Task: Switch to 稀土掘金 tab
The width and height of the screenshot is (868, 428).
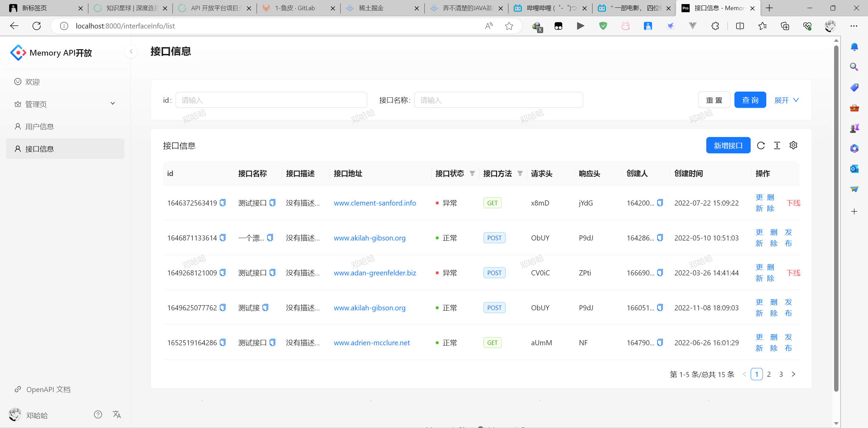Action: (382, 8)
